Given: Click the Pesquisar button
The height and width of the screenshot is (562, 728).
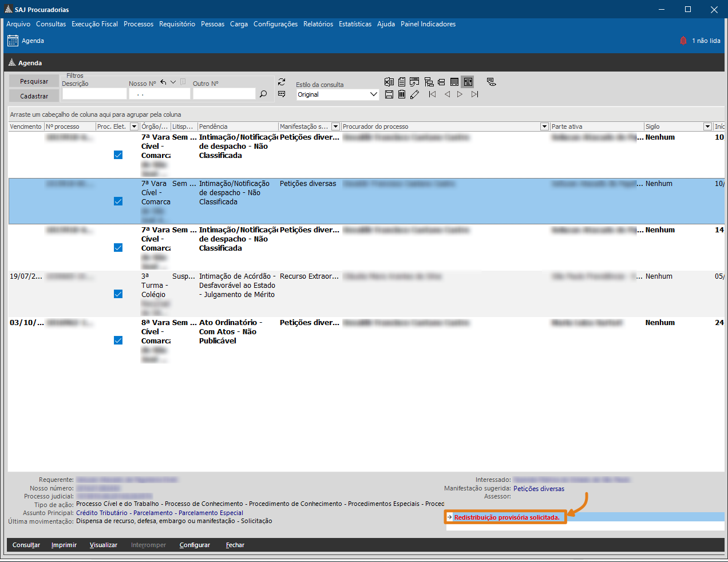Looking at the screenshot, I should [34, 81].
